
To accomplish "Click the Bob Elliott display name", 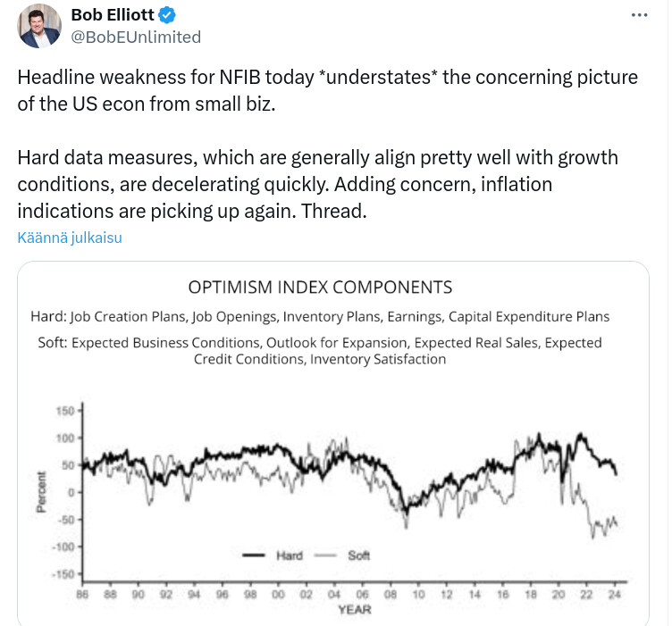I will click(x=113, y=15).
